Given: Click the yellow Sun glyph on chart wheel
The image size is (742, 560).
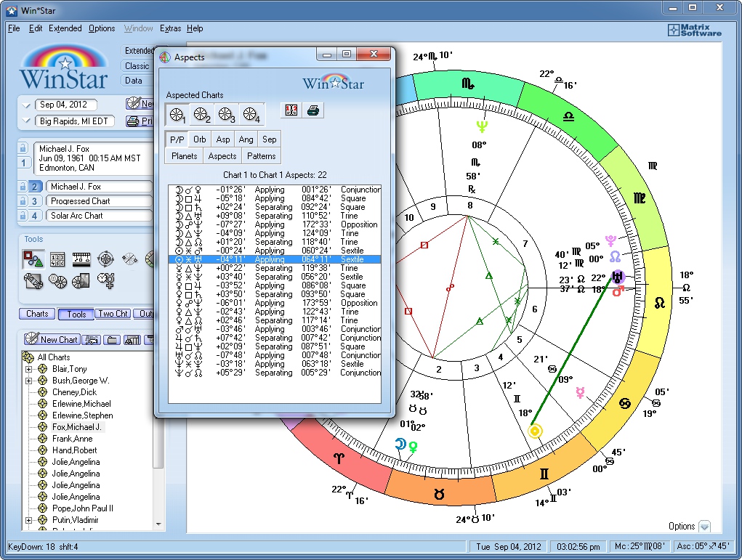Looking at the screenshot, I should 535,431.
